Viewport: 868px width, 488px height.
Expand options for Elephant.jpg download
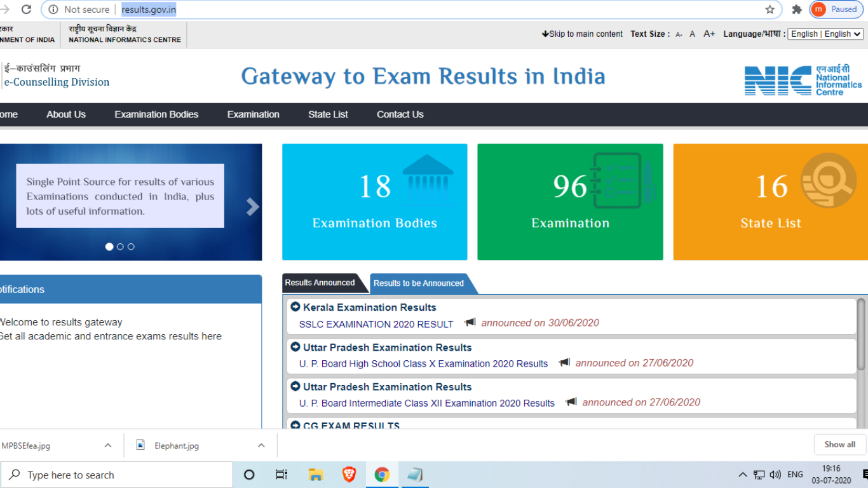261,445
